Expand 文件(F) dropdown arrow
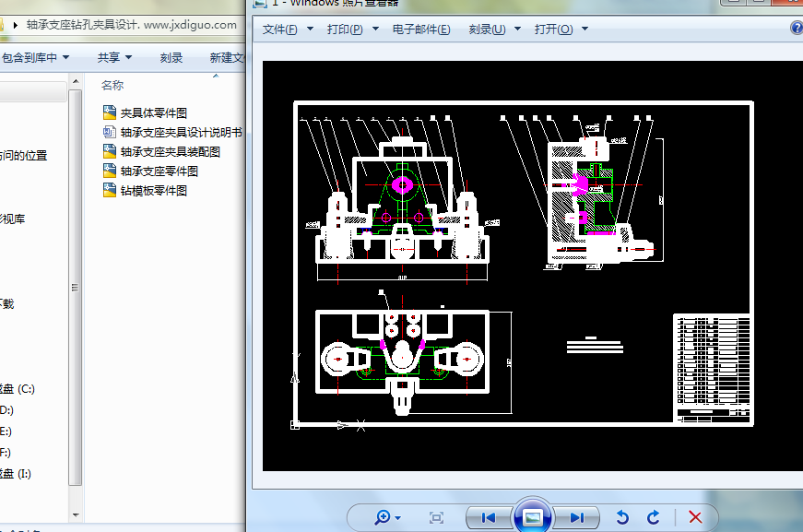 (x=310, y=30)
